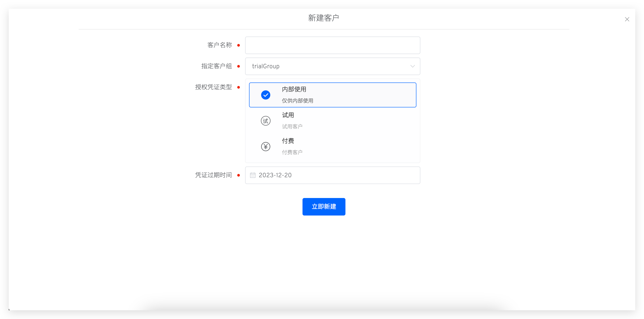Select the 试用 credential type option
Viewport: 644px width, 319px height.
tap(288, 115)
